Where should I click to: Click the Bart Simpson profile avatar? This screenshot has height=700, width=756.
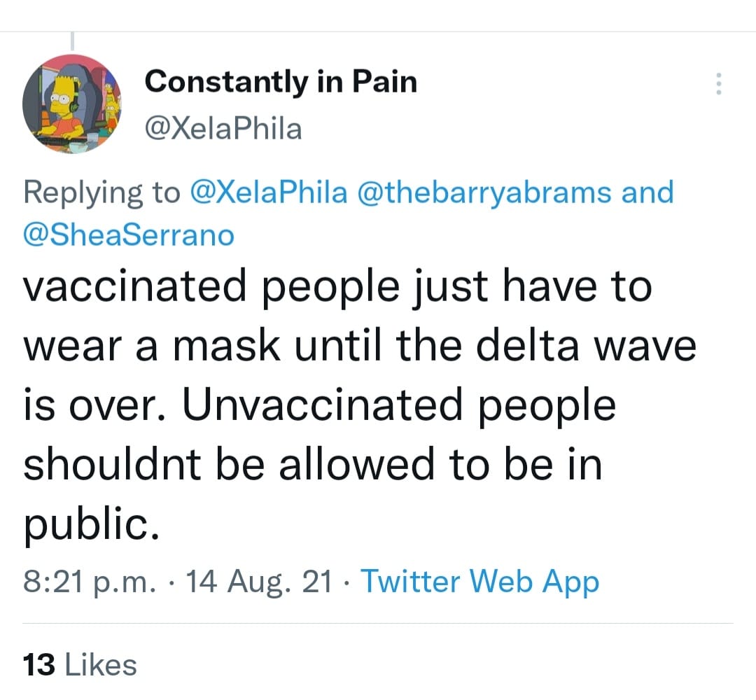[72, 104]
